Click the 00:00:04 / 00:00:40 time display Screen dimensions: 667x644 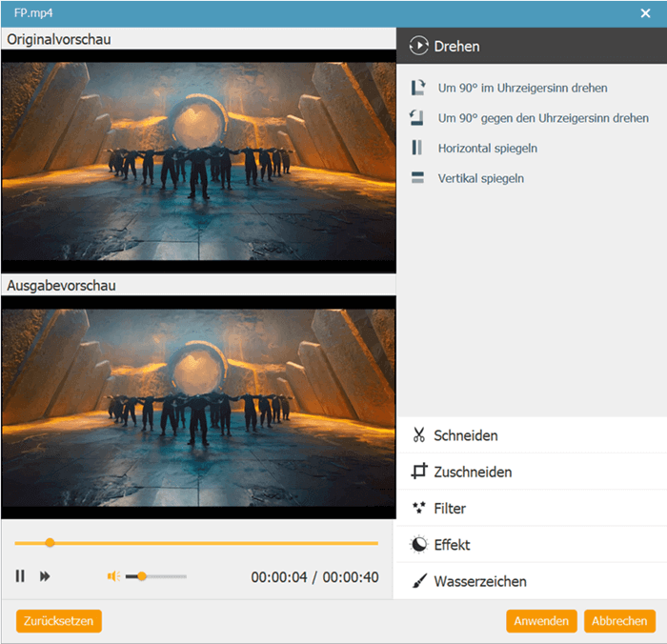(x=314, y=576)
